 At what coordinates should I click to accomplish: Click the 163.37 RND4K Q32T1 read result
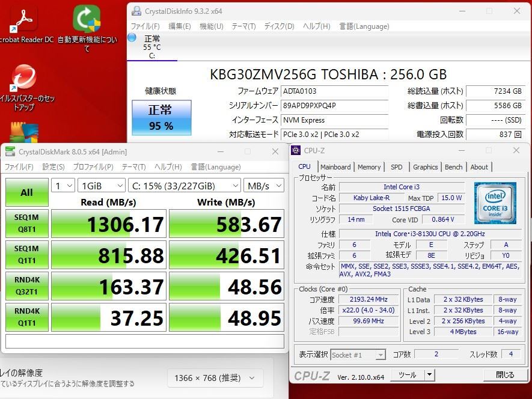click(x=109, y=286)
